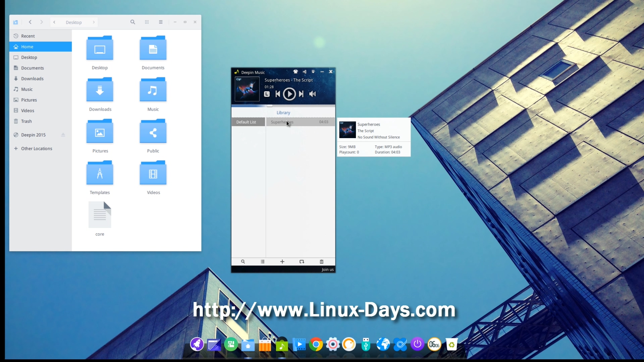Click the add songs plus icon
The height and width of the screenshot is (362, 644).
pyautogui.click(x=282, y=262)
